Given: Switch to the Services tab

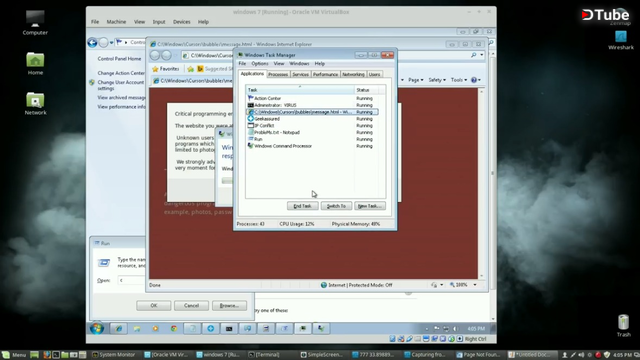Looking at the screenshot, I should tap(300, 74).
